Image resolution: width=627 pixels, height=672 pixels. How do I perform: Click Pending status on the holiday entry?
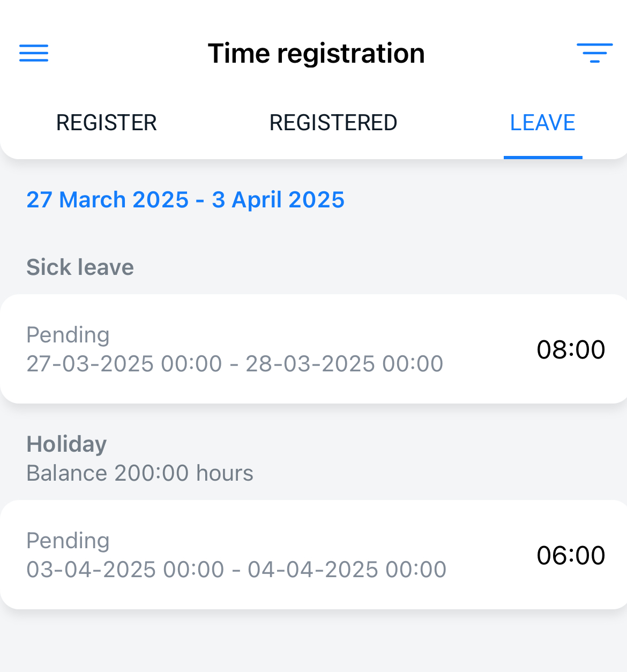[x=68, y=541]
